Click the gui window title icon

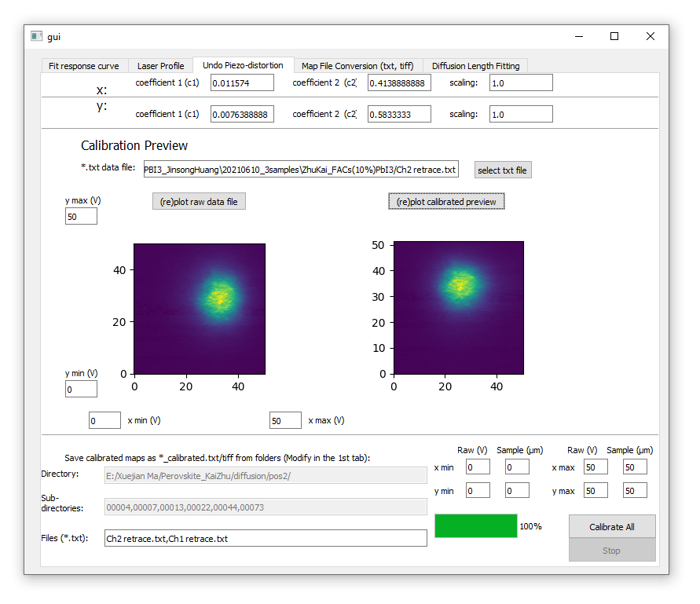37,36
